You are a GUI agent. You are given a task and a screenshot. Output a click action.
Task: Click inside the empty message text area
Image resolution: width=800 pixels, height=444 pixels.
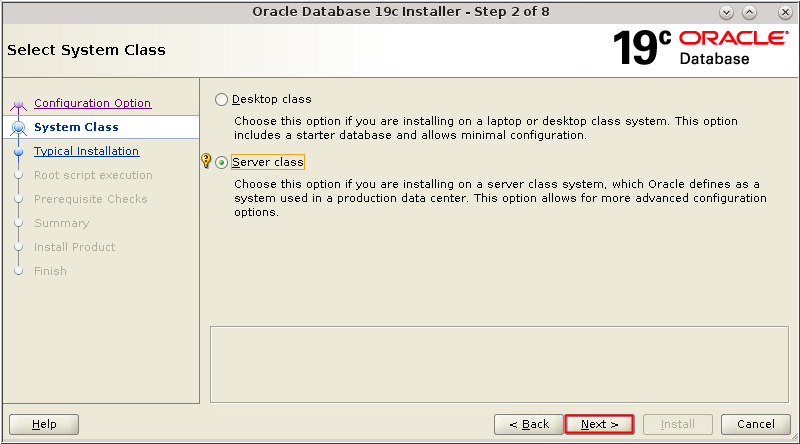[499, 364]
